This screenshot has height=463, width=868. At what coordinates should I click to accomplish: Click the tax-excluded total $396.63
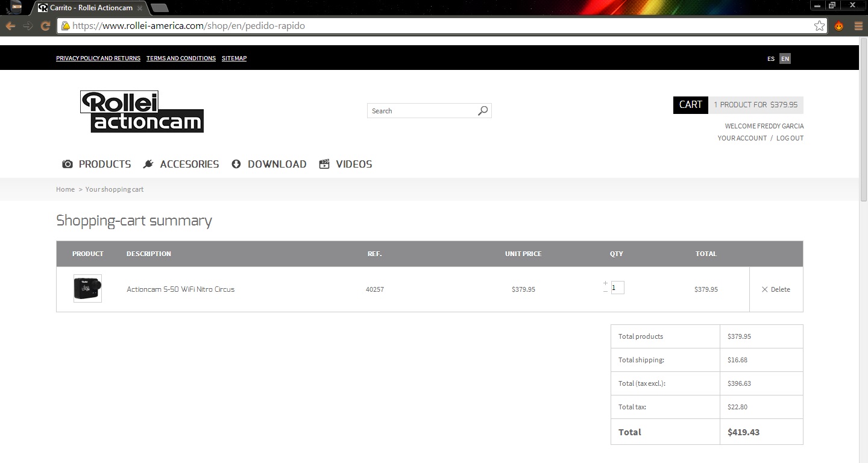[739, 383]
